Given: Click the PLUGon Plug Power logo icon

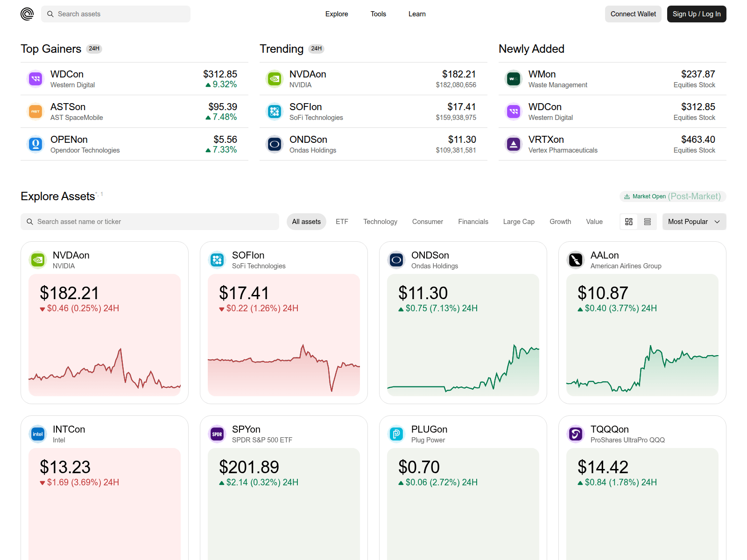Looking at the screenshot, I should [396, 434].
